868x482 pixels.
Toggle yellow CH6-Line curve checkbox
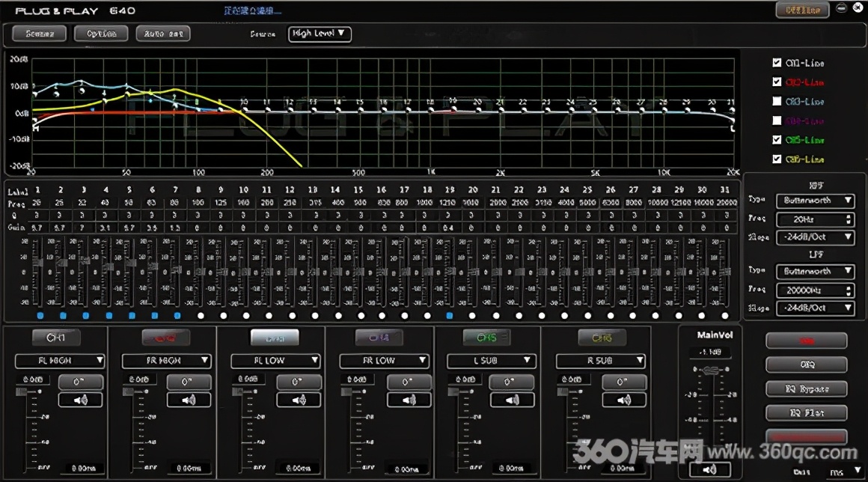point(777,159)
